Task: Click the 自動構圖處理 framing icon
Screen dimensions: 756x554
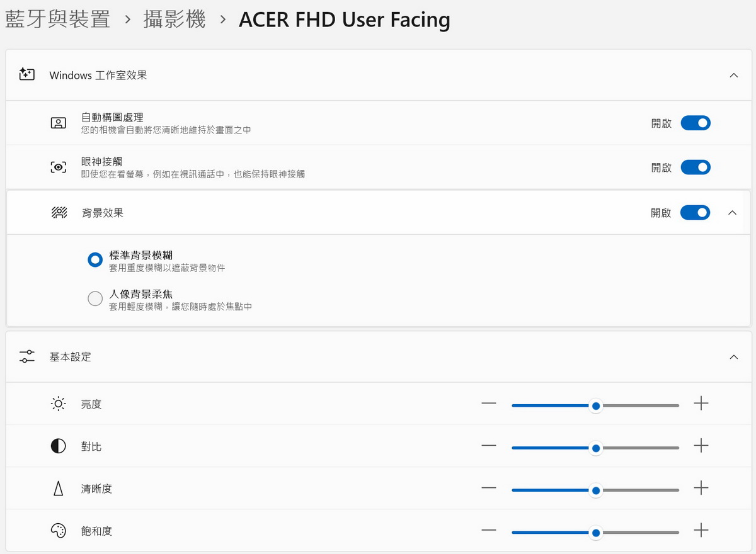Action: tap(58, 123)
